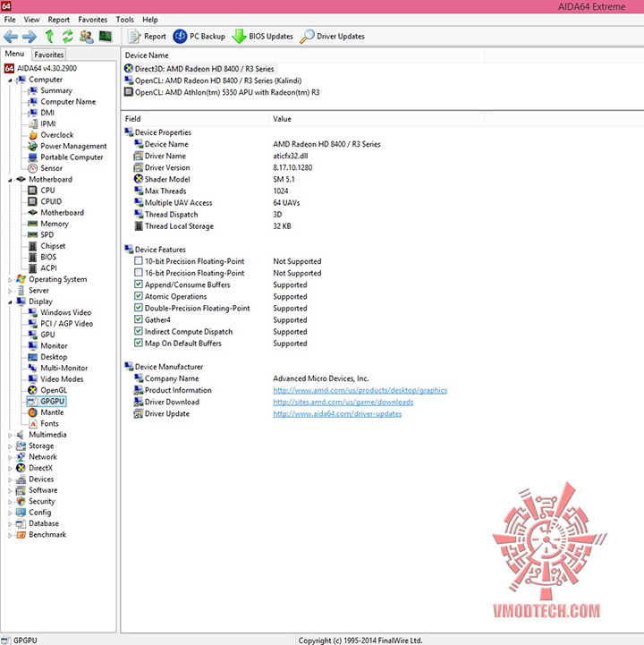This screenshot has height=645, width=644.
Task: Open the File menu
Action: [x=10, y=20]
